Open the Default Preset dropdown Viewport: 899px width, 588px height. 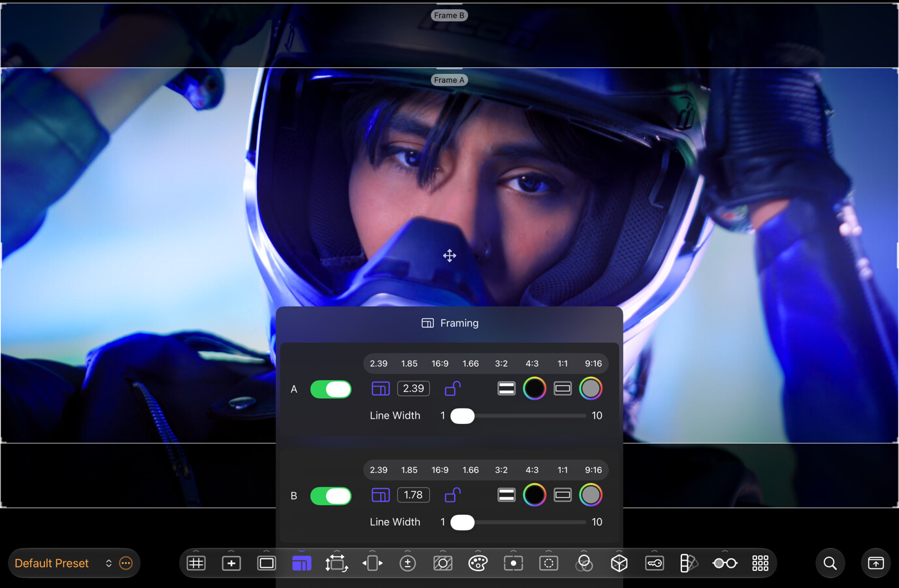(x=63, y=563)
